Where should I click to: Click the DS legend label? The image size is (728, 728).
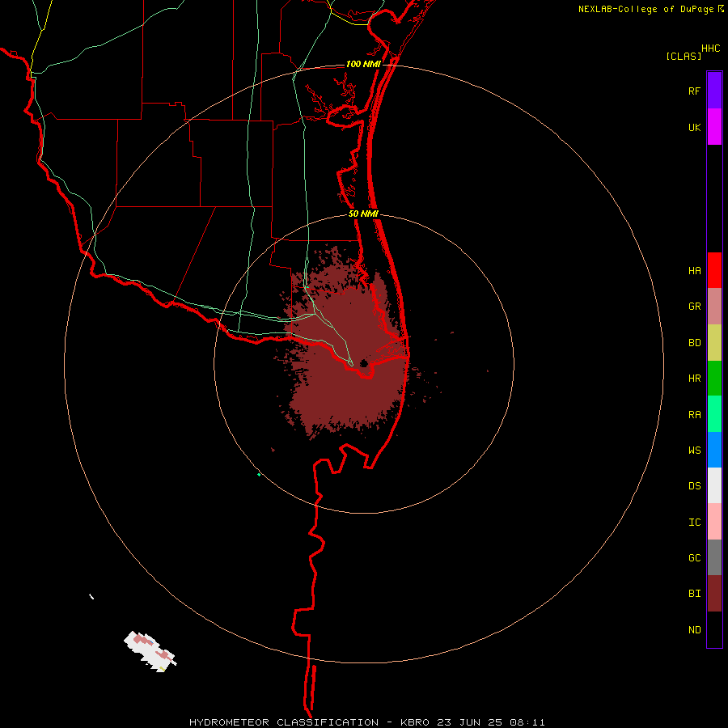[694, 486]
